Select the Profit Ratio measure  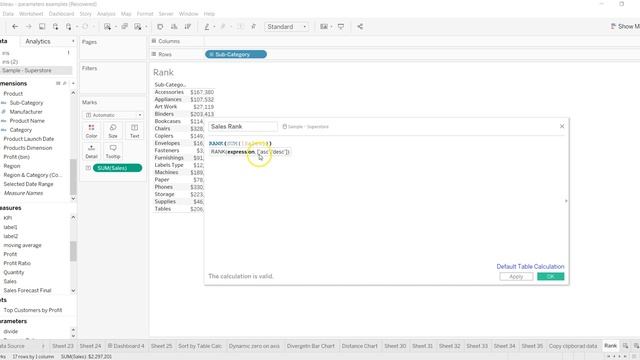click(x=17, y=263)
